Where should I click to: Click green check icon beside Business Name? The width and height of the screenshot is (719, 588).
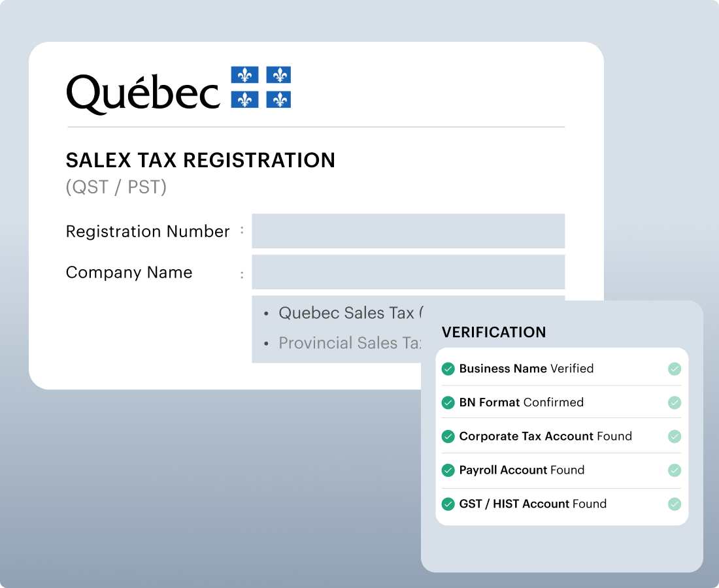(x=448, y=369)
